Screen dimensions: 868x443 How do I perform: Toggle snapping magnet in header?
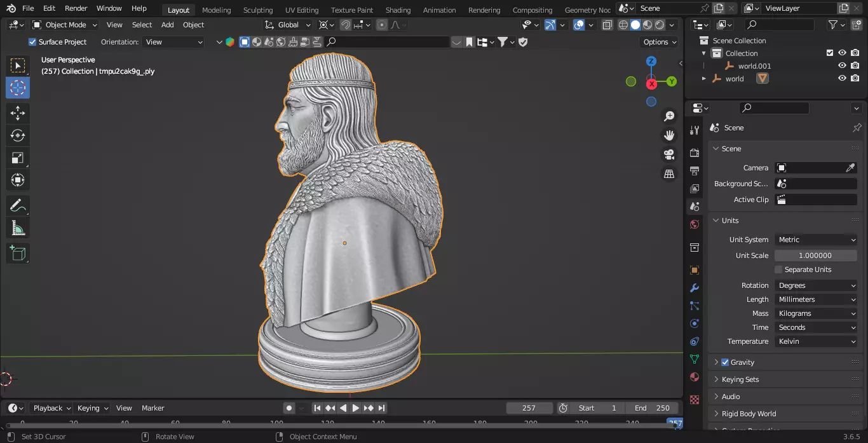tap(345, 25)
